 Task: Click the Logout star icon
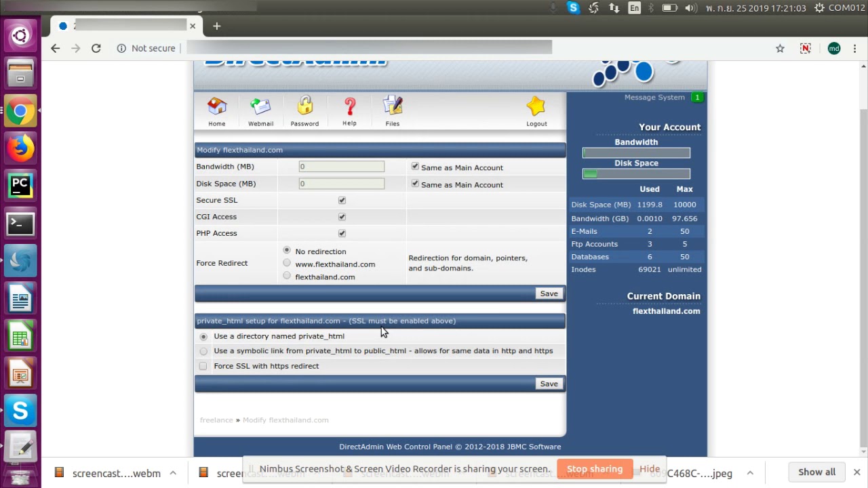[x=536, y=111]
